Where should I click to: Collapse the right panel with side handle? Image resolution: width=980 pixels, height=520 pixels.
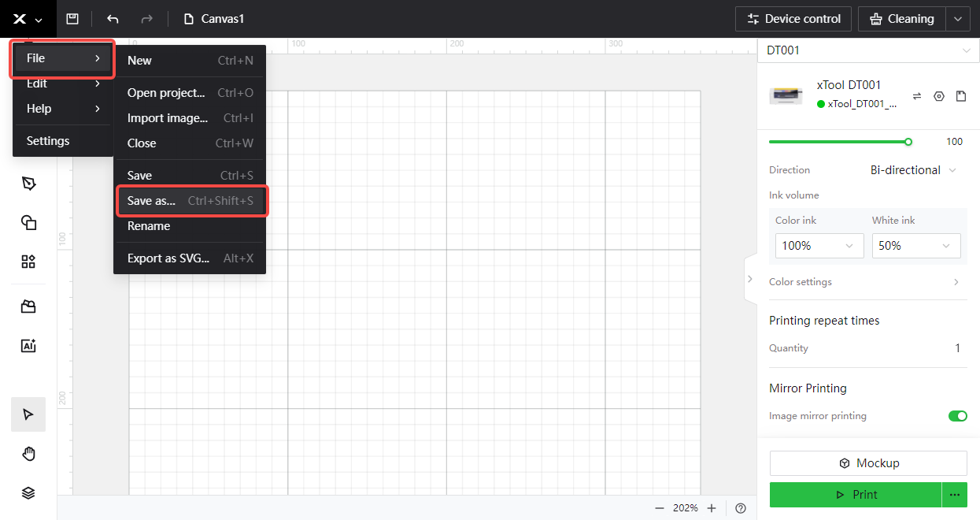click(750, 279)
